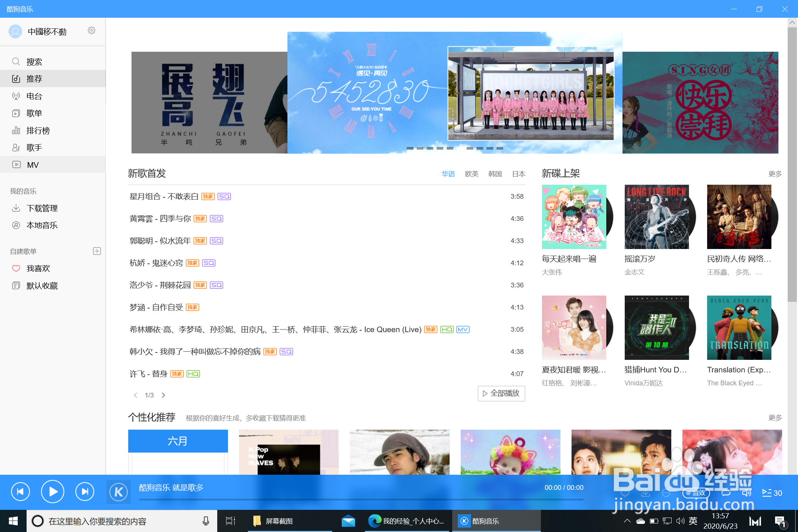Play song 星月组合 - 不敢表白
The width and height of the screenshot is (798, 532).
tap(164, 197)
